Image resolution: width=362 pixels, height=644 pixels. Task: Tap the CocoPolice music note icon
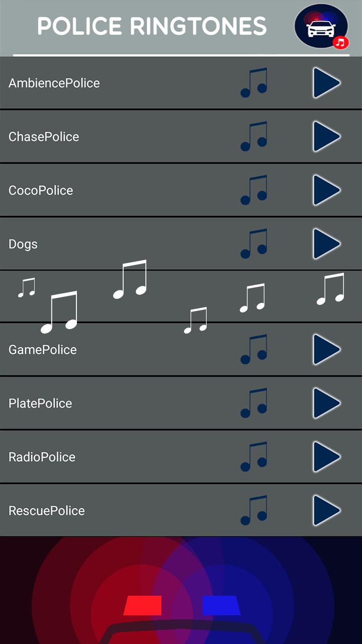click(254, 190)
